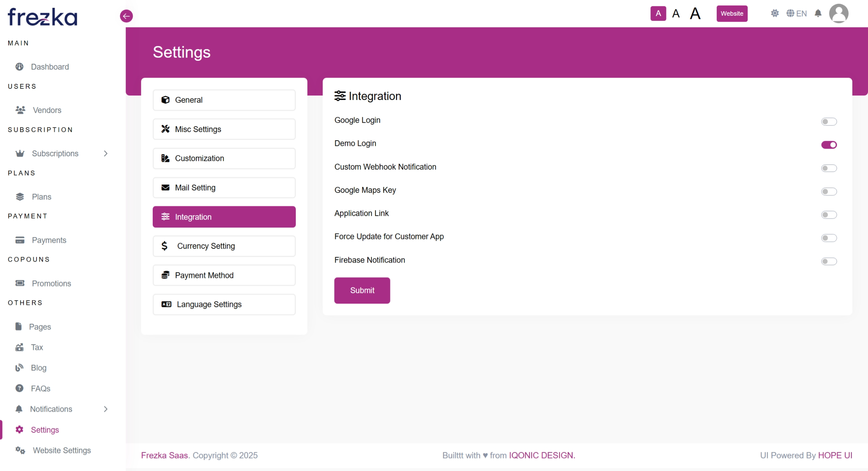Turn on the Firebase Notification toggle
The width and height of the screenshot is (868, 471).
(829, 261)
